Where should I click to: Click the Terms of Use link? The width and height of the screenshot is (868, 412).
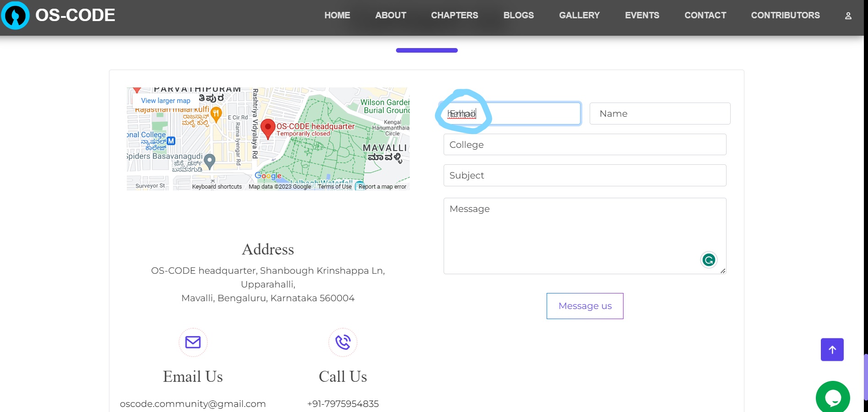334,187
